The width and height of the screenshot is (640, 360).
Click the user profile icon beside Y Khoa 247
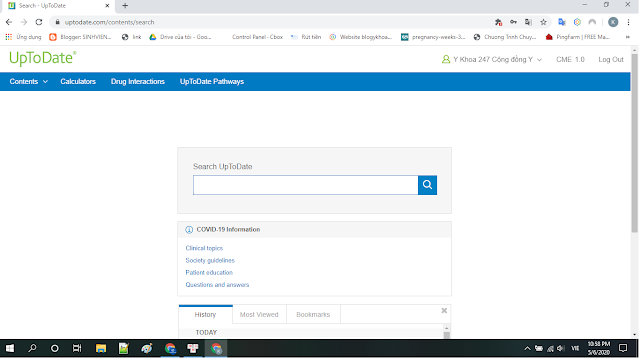(446, 60)
